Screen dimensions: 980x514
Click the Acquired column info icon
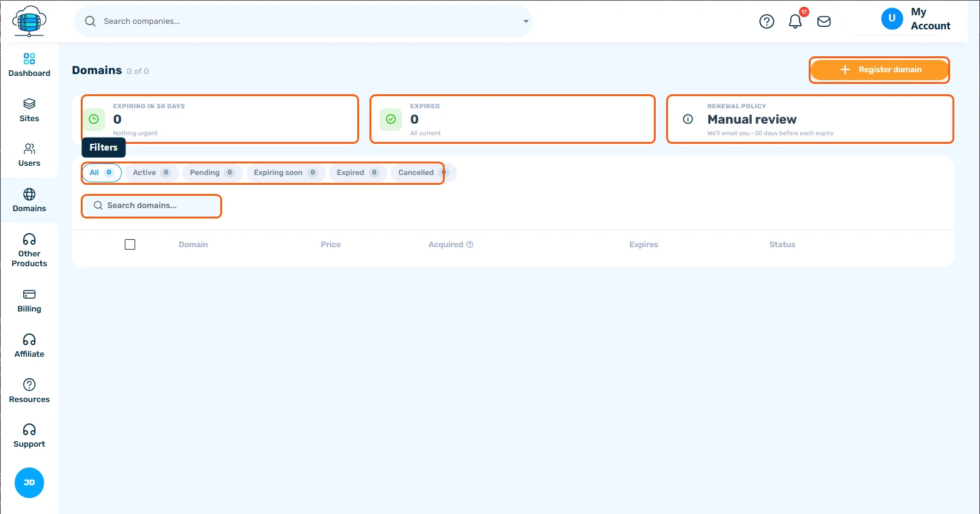point(470,244)
